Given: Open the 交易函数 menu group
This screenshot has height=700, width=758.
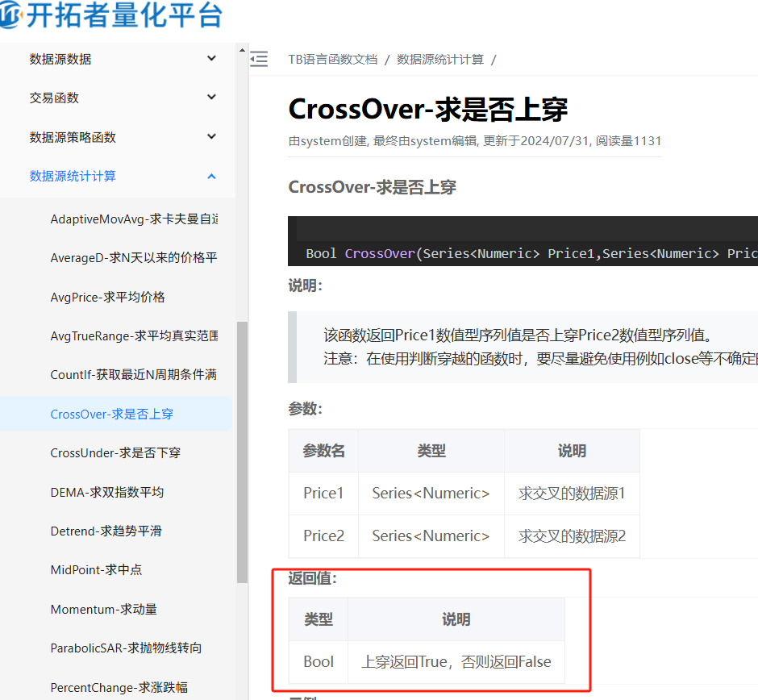Looking at the screenshot, I should click(x=118, y=98).
